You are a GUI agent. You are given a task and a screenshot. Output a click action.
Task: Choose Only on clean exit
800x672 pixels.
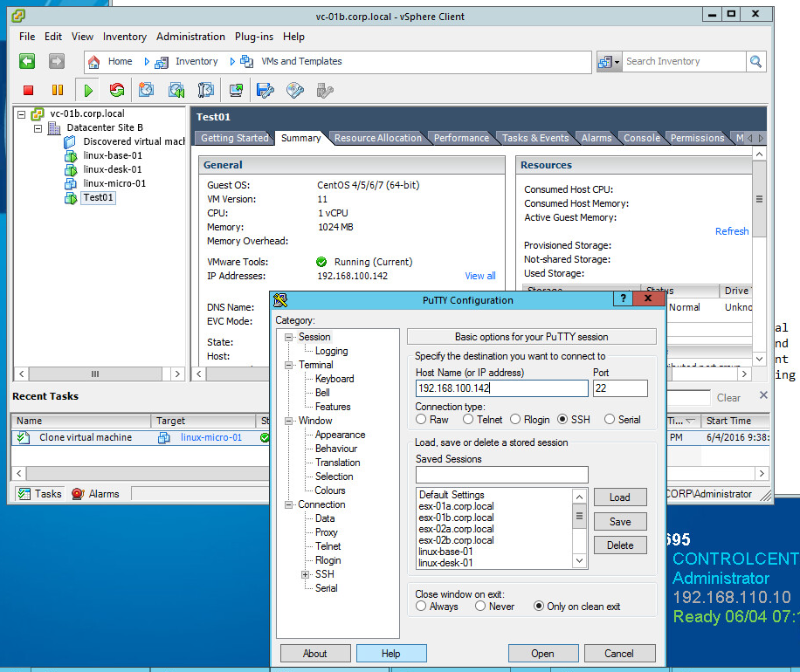pyautogui.click(x=538, y=607)
